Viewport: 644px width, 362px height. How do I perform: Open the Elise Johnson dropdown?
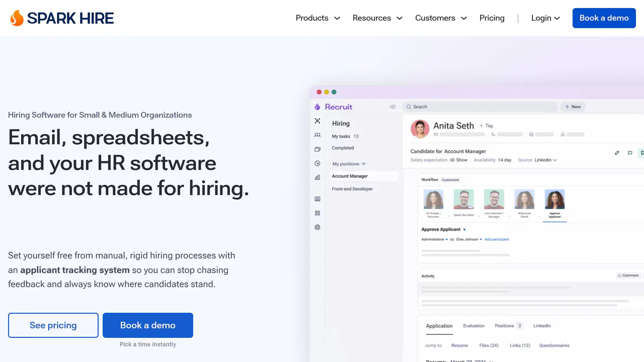click(469, 239)
